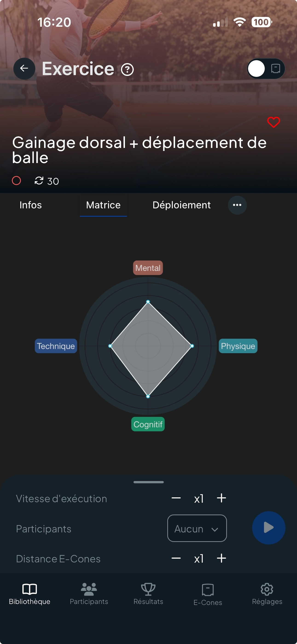Open E-Cones in bottom navigation
The height and width of the screenshot is (644, 297).
tap(208, 594)
